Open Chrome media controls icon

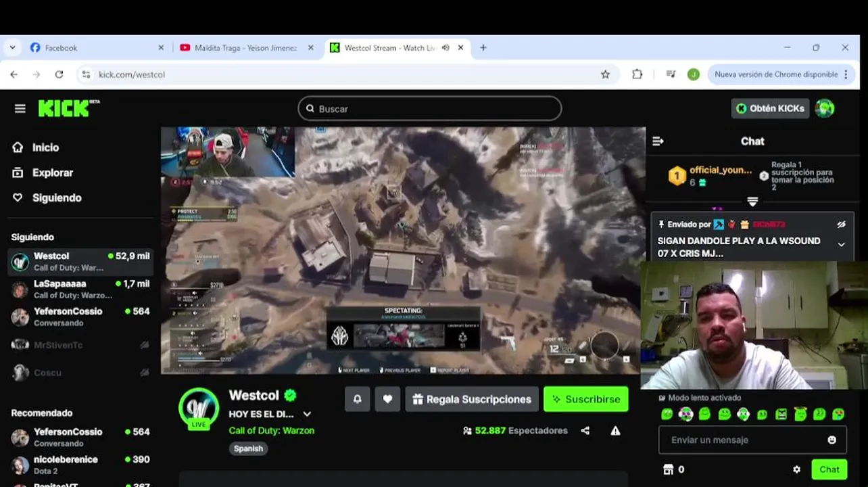(671, 74)
